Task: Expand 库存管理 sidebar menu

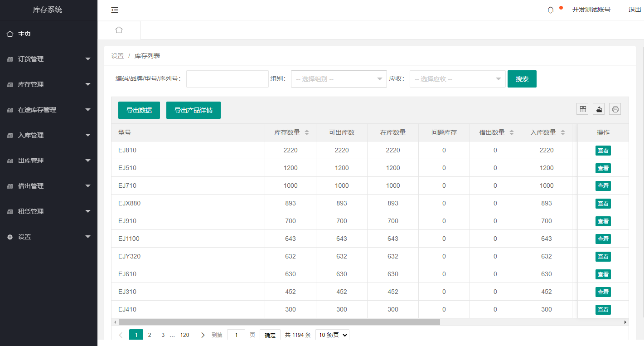Action: 48,84
